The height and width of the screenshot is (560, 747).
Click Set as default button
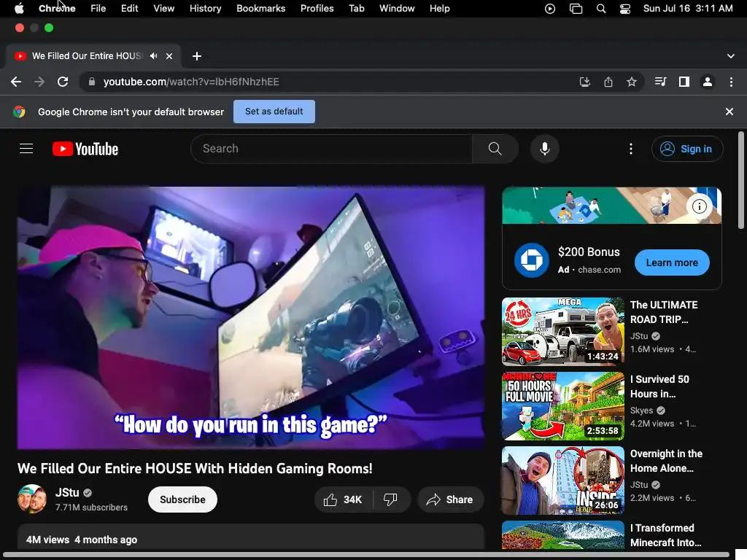click(x=274, y=112)
